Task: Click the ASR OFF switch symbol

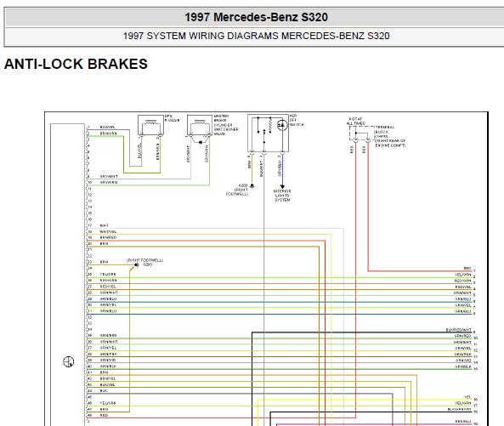Action: [x=268, y=133]
